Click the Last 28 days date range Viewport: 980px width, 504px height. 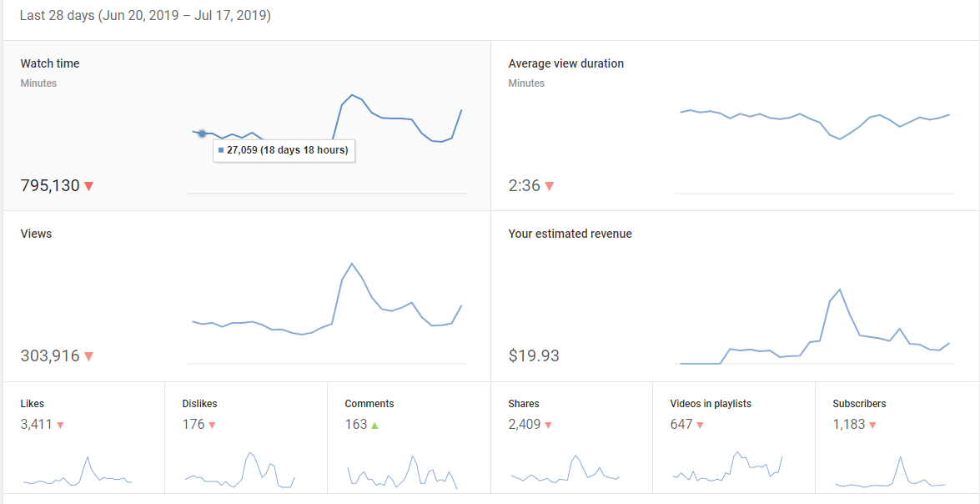click(x=145, y=16)
